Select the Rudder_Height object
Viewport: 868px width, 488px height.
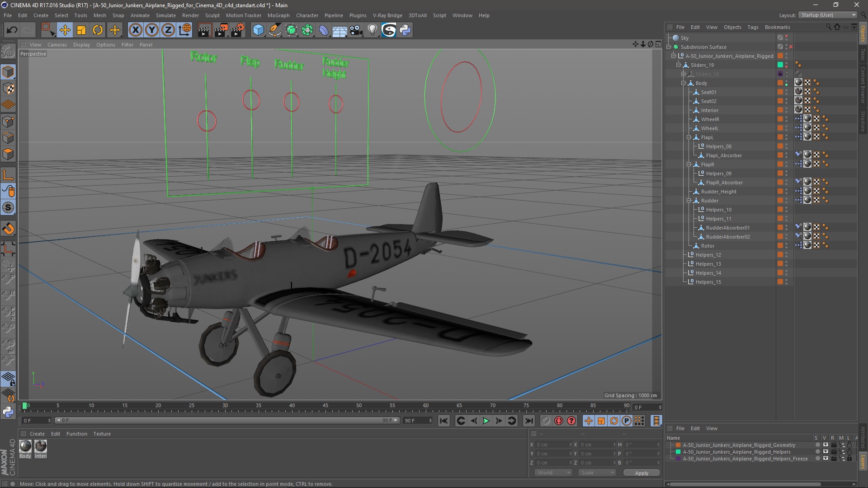[718, 192]
